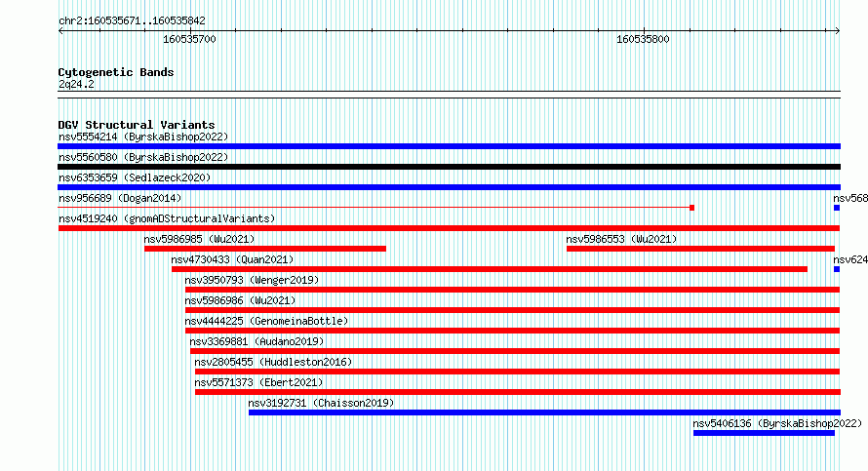
Task: Click the red bar under nsv4730433
Action: (x=490, y=269)
